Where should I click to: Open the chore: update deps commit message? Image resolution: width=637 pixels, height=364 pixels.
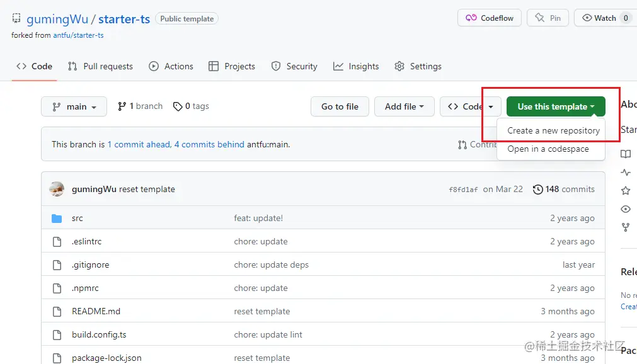click(x=272, y=265)
